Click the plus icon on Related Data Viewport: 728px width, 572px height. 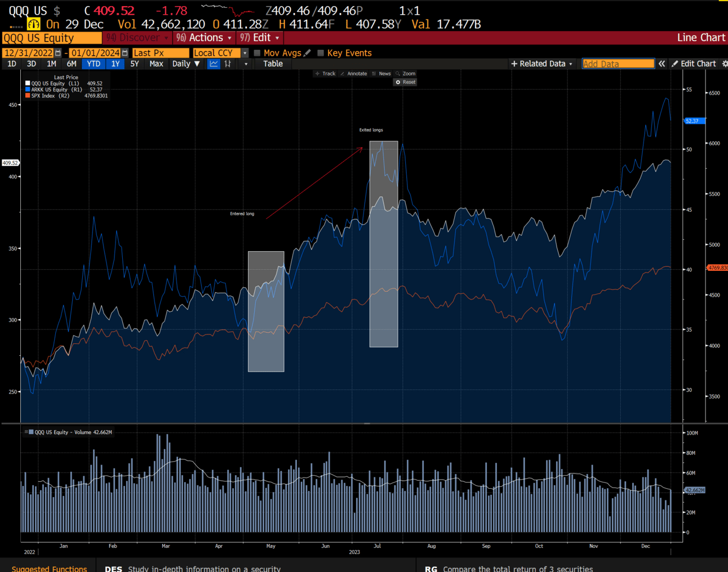514,64
